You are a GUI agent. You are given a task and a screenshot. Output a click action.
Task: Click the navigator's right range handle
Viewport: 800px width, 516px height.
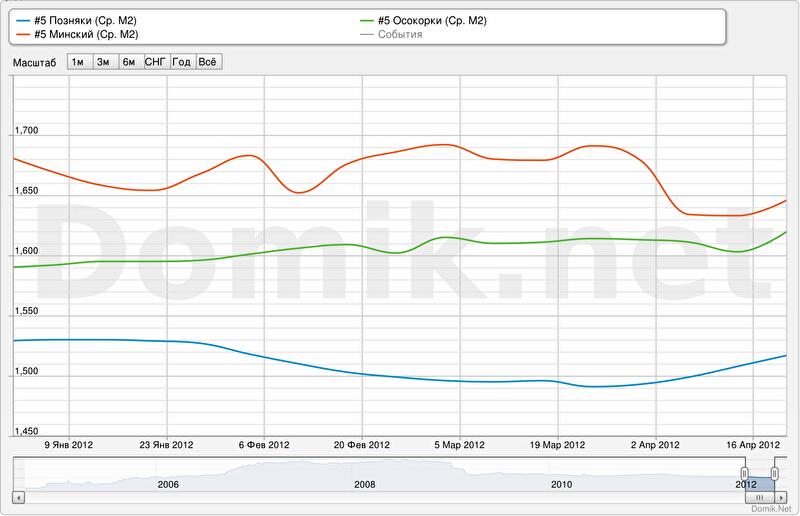(776, 473)
